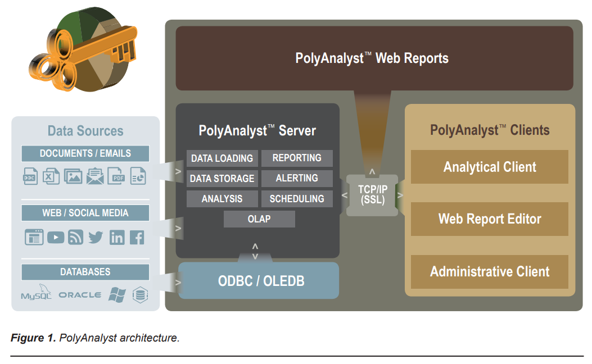This screenshot has height=364, width=592.
Task: Click the RSS feed icon
Action: tap(75, 237)
